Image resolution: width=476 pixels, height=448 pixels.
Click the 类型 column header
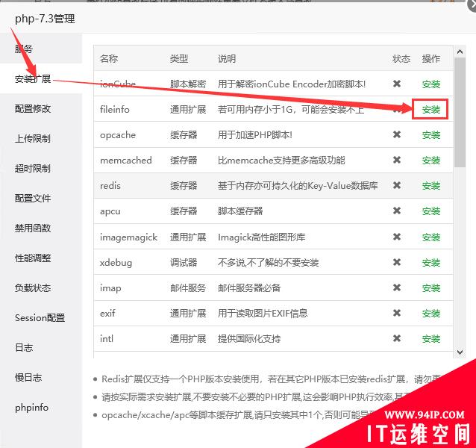pos(179,58)
